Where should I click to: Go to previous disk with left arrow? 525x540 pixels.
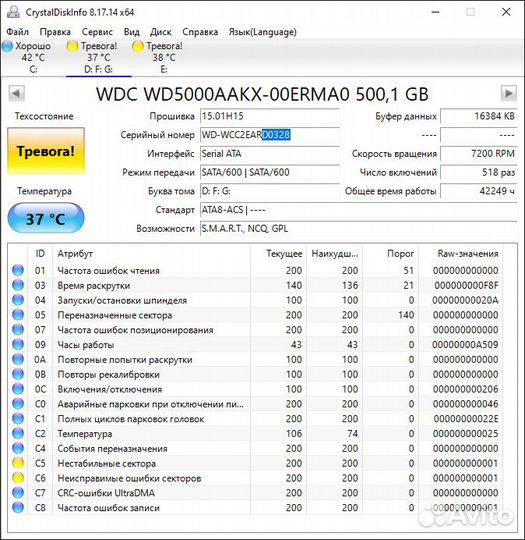pyautogui.click(x=16, y=93)
